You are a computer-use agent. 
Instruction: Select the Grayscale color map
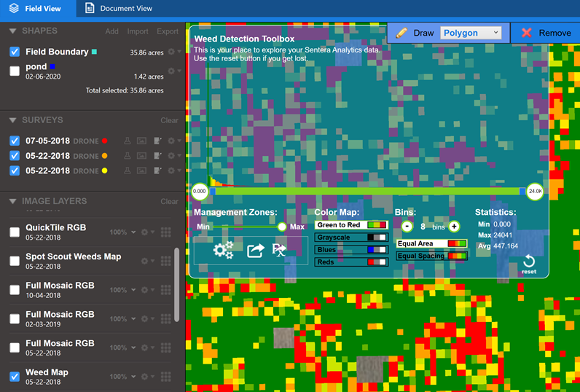tap(351, 238)
